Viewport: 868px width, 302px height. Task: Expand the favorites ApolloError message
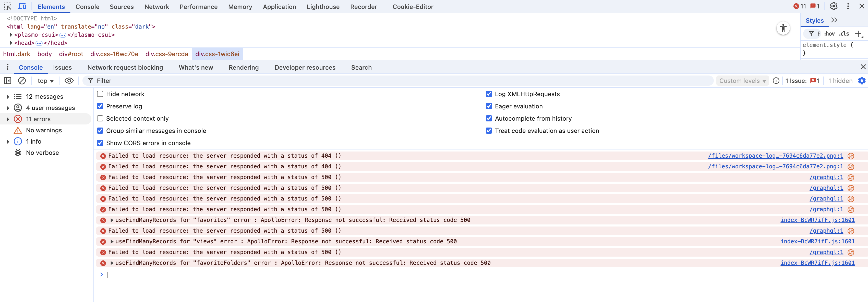pos(112,220)
